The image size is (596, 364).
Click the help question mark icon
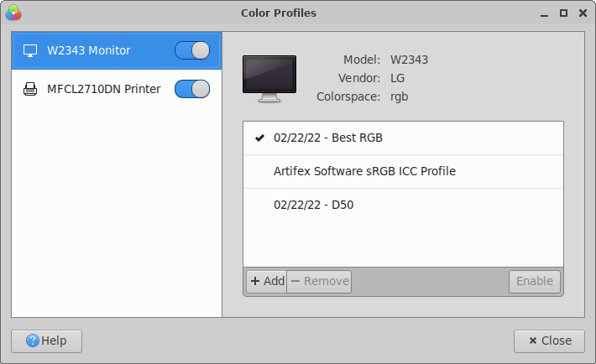tap(33, 341)
